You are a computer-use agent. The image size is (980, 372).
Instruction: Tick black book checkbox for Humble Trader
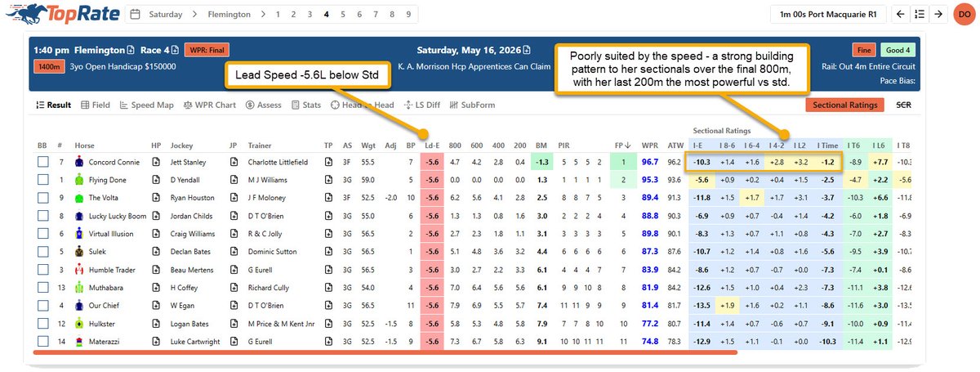(42, 269)
